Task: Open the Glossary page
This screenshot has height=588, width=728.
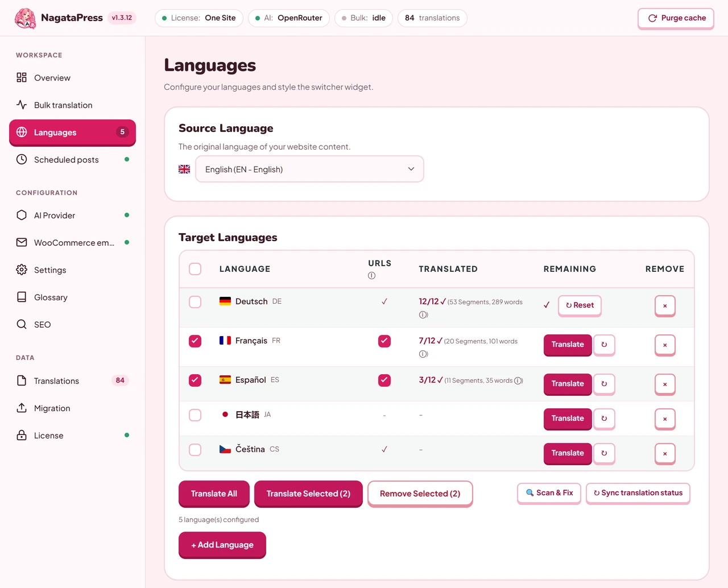Action: click(x=72, y=297)
